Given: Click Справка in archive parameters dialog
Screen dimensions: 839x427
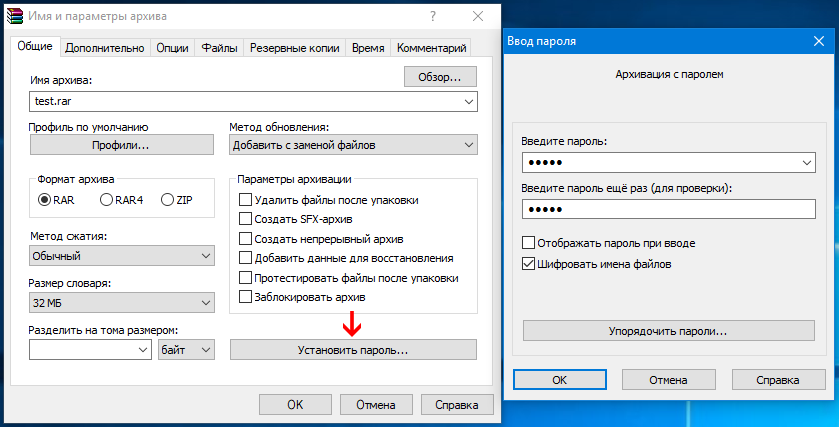Looking at the screenshot, I should 457,405.
